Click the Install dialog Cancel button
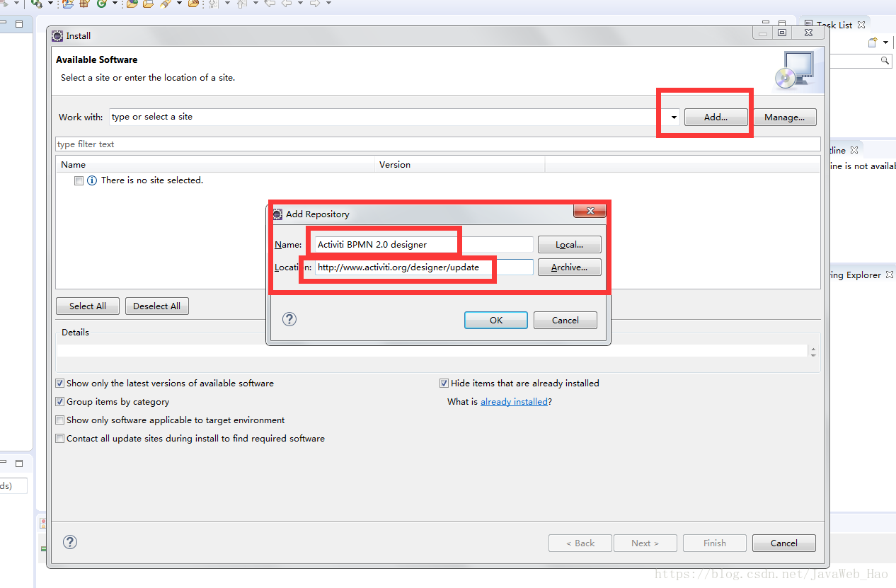This screenshot has width=896, height=588. (784, 543)
